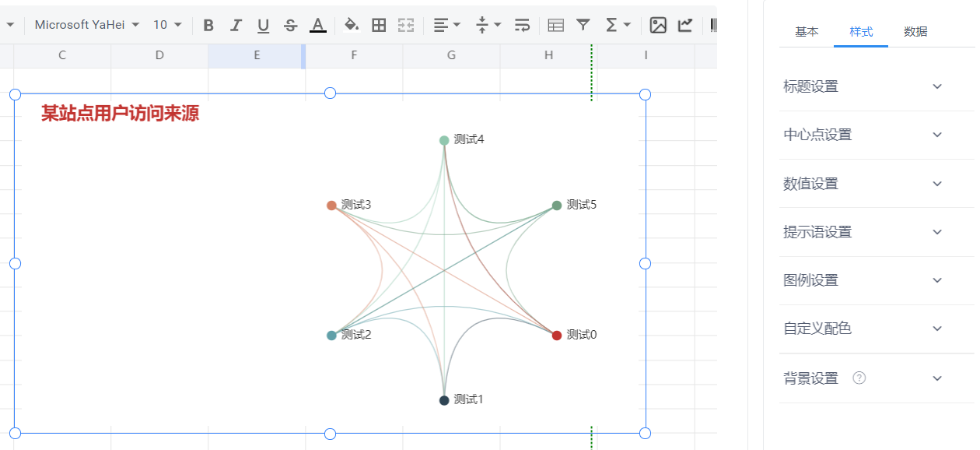
Task: Click the 测试2 node in chart
Action: (x=331, y=336)
